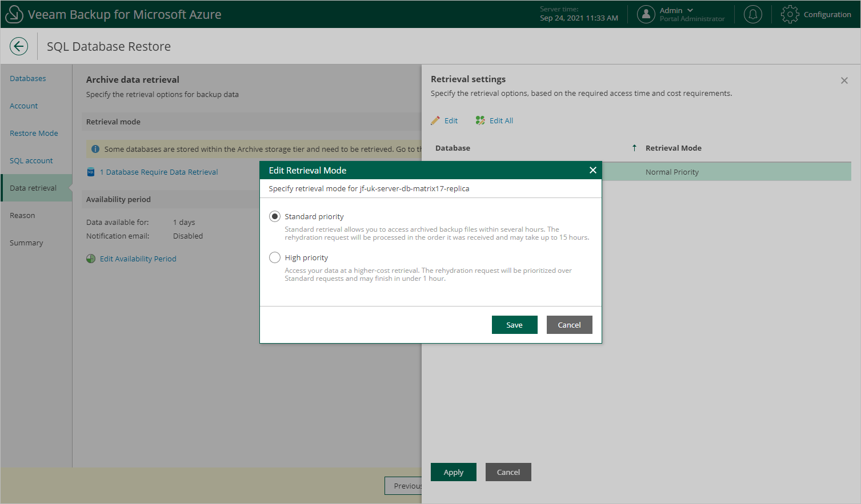The height and width of the screenshot is (504, 861).
Task: Open the notifications bell icon
Action: (x=753, y=14)
